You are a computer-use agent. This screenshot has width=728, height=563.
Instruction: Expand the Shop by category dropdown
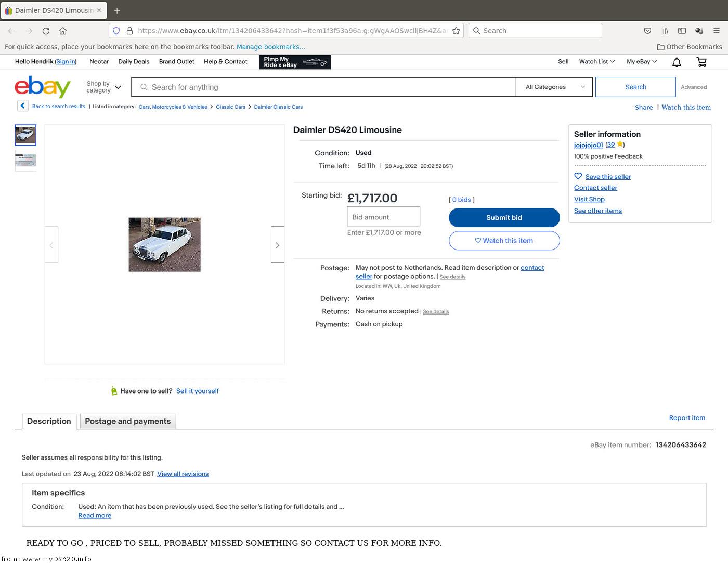[103, 87]
